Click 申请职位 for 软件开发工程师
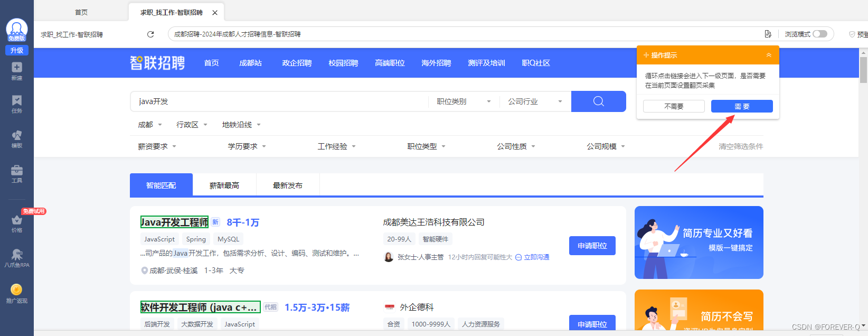The height and width of the screenshot is (336, 868). tap(592, 323)
